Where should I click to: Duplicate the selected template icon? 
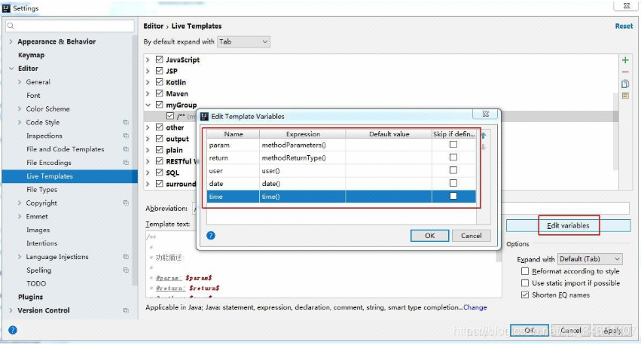coord(625,84)
